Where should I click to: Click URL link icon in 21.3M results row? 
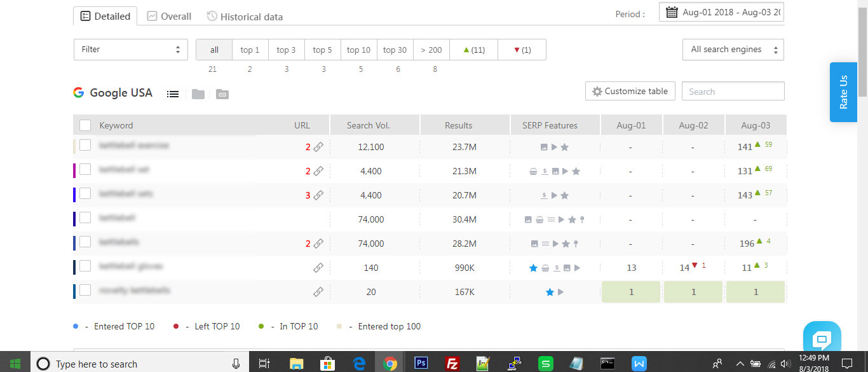click(x=318, y=171)
